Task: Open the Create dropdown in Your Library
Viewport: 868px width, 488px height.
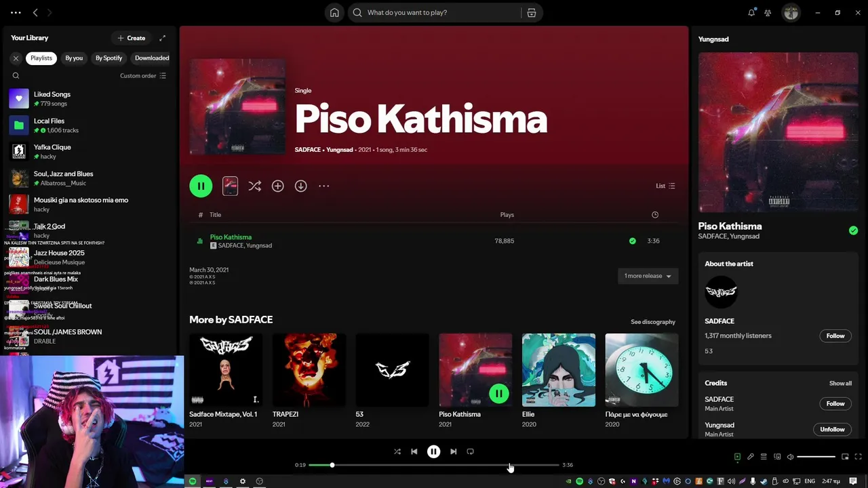Action: (132, 38)
